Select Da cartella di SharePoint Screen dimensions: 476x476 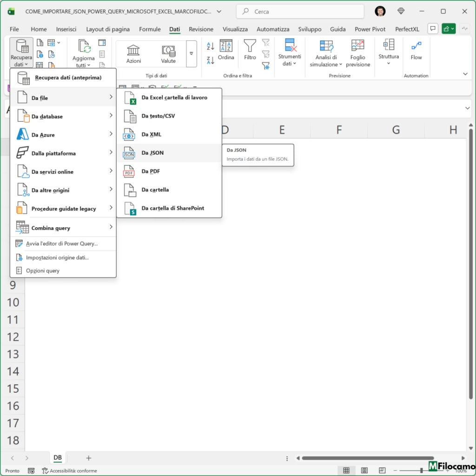point(169,209)
